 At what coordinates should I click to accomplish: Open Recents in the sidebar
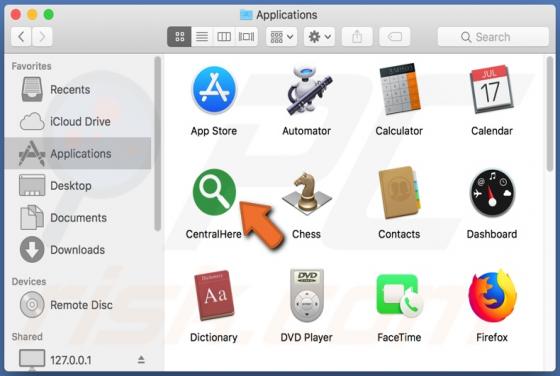tap(78, 89)
